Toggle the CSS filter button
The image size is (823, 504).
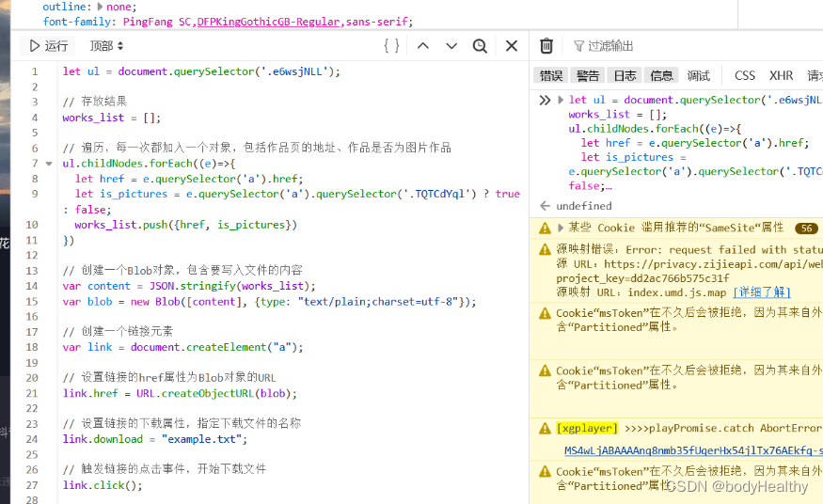coord(745,75)
